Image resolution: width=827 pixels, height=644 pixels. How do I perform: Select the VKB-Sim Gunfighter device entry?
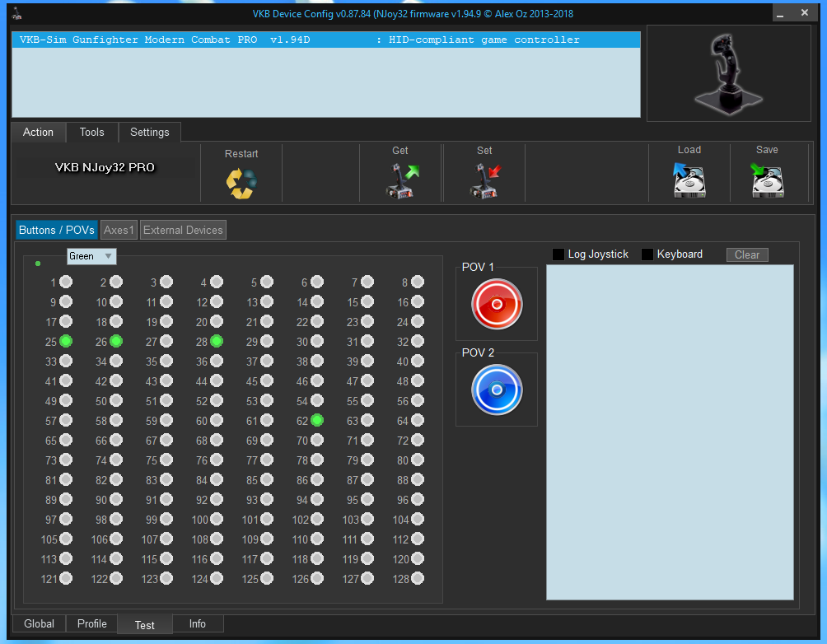(325, 40)
